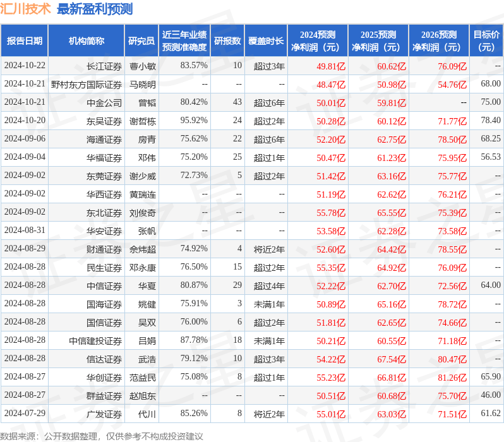This screenshot has height=442, width=504.
Task: Click researcher name 邓伟
Action: point(147,158)
